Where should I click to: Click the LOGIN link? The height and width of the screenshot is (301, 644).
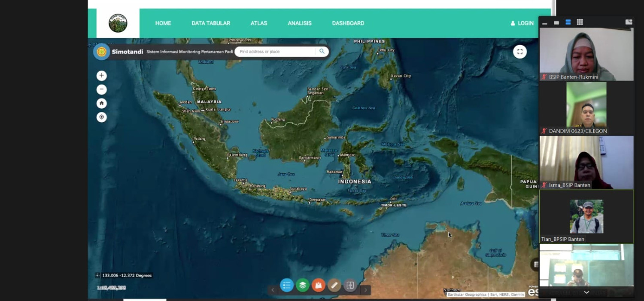pos(522,23)
